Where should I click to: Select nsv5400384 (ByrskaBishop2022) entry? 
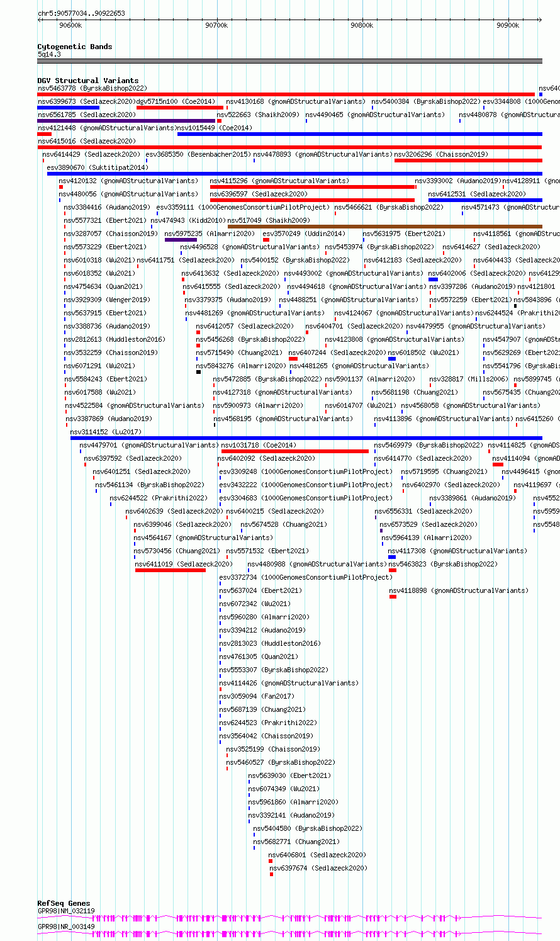[426, 102]
